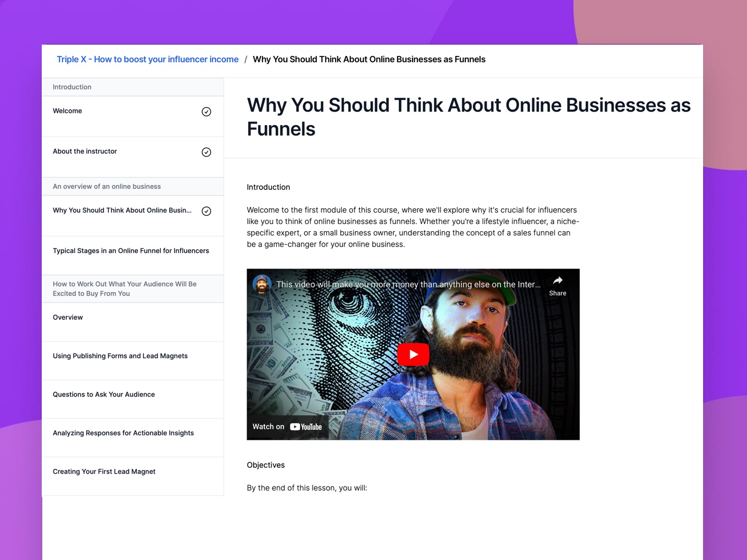Open the Welcome lesson in sidebar
This screenshot has height=560, width=747.
coord(68,111)
